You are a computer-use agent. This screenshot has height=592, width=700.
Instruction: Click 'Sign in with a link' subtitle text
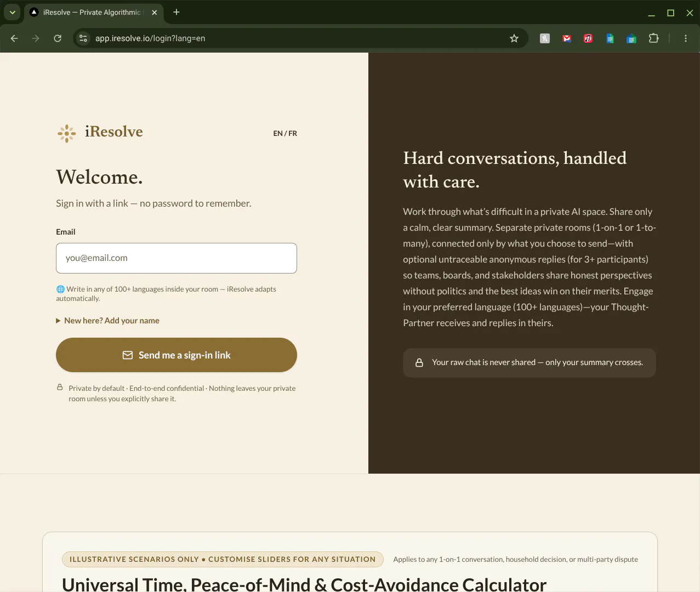pyautogui.click(x=153, y=203)
